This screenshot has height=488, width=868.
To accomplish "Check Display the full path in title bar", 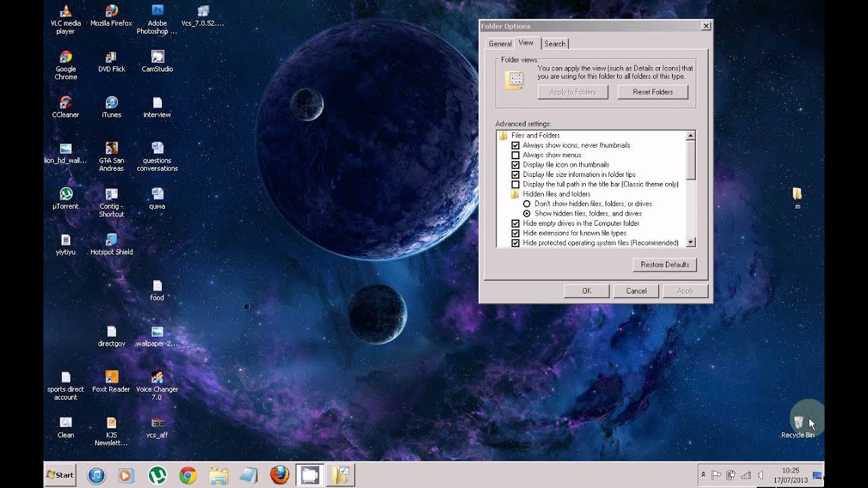I will (x=515, y=184).
